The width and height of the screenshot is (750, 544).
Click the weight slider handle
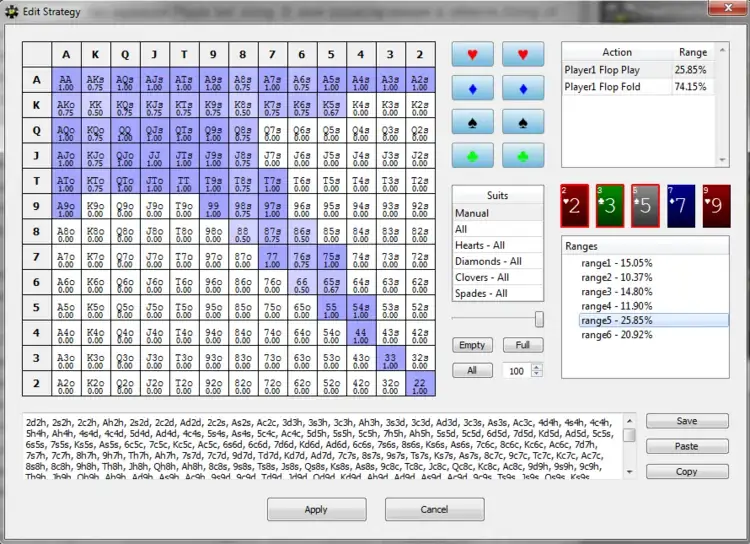tap(539, 319)
